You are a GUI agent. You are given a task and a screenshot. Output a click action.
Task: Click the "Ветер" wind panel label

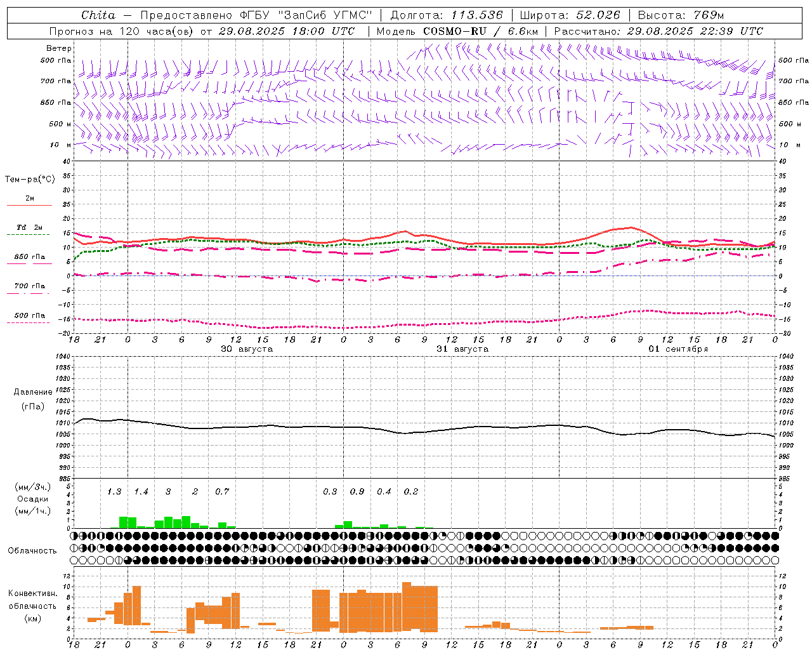pos(59,48)
